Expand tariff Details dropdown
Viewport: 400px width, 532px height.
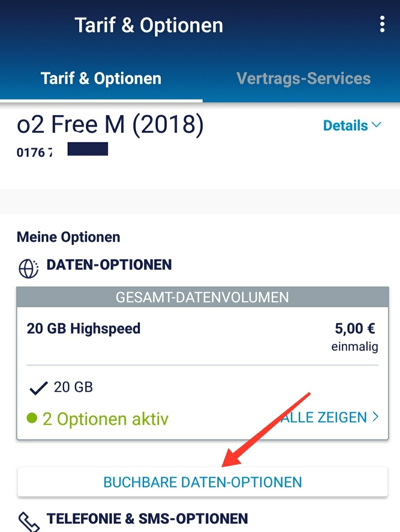pos(352,125)
